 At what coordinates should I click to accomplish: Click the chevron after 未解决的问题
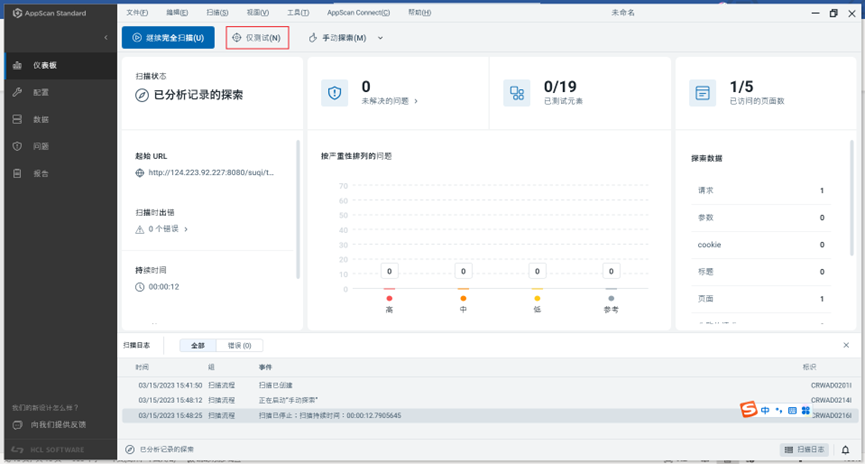tap(416, 101)
